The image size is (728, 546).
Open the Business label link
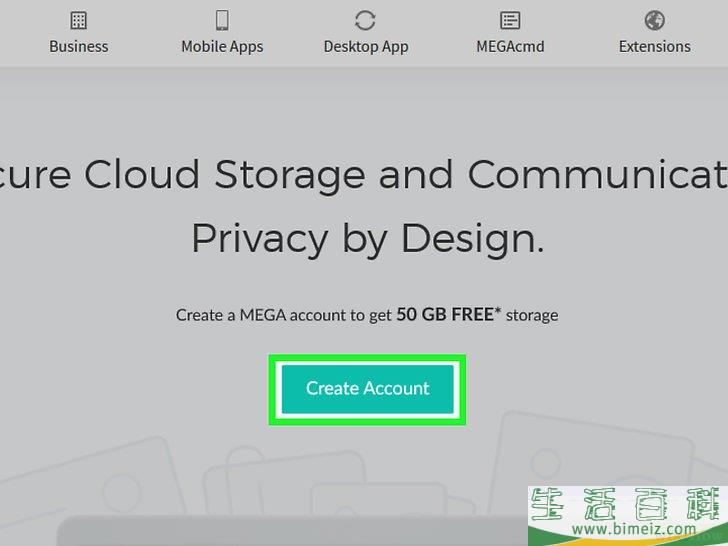pos(78,46)
